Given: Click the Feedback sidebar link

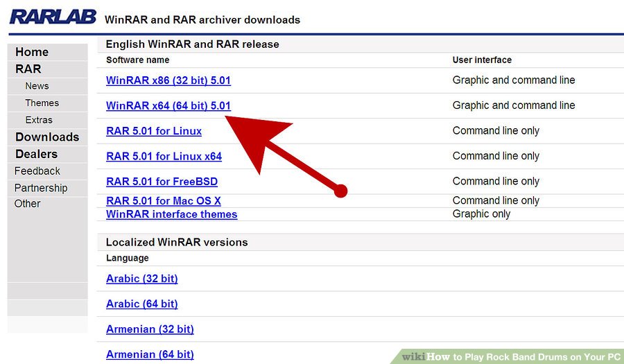Looking at the screenshot, I should point(37,171).
